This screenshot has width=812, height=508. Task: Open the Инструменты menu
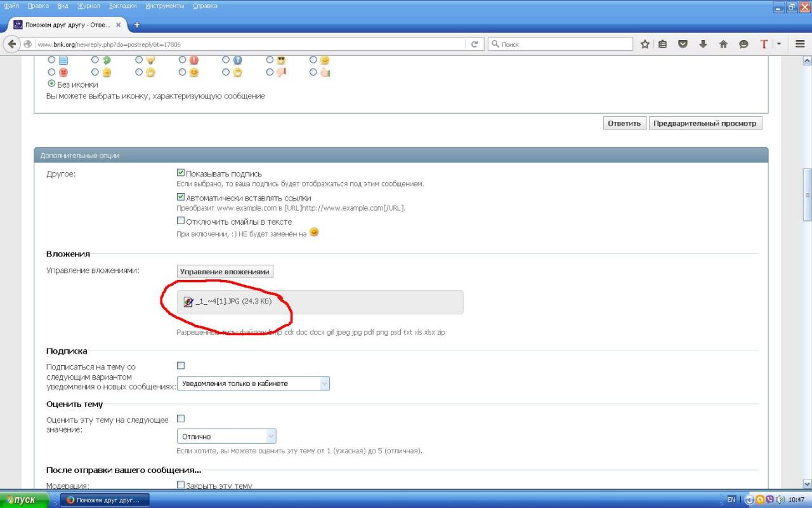[x=164, y=6]
